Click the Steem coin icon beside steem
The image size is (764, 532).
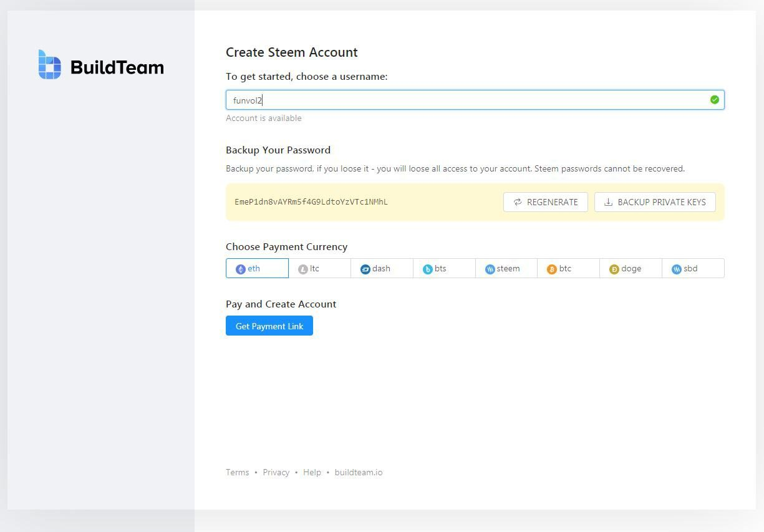[490, 269]
